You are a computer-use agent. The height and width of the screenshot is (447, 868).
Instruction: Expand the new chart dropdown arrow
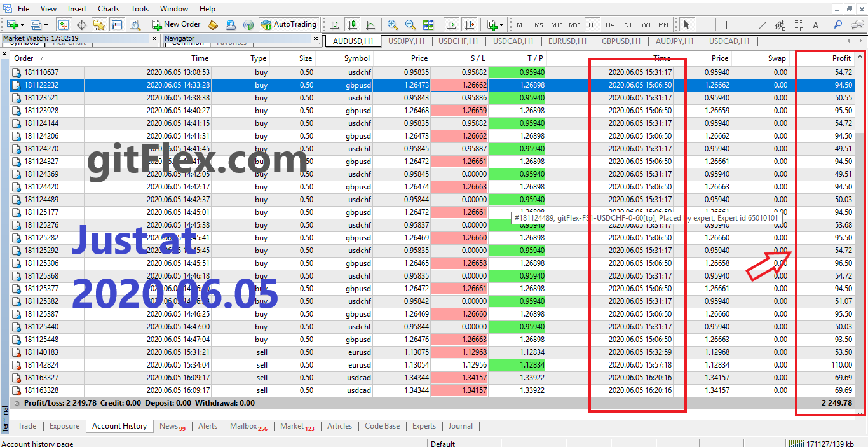pyautogui.click(x=23, y=25)
